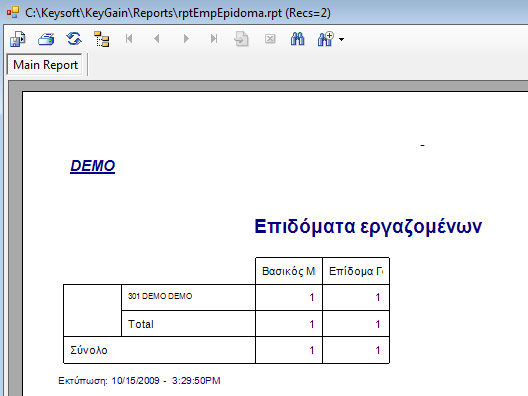Click the Επίδομα value in 301 DEMO row
528x396 pixels.
[378, 297]
